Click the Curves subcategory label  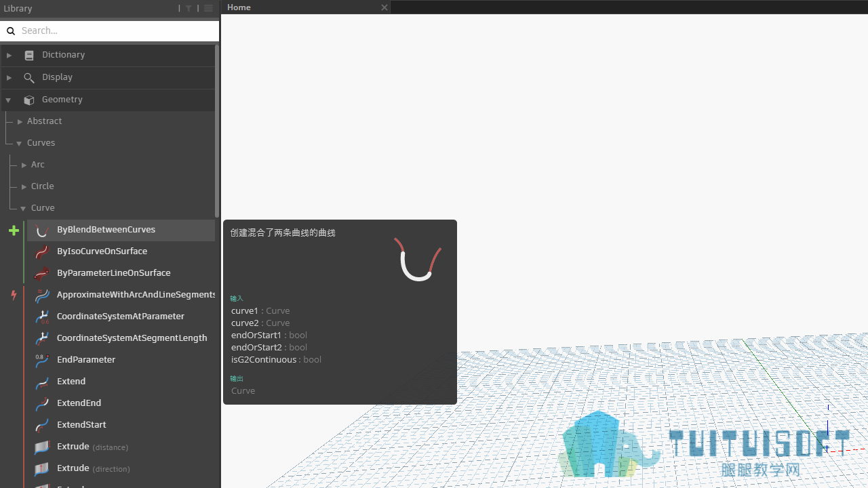[x=41, y=143]
